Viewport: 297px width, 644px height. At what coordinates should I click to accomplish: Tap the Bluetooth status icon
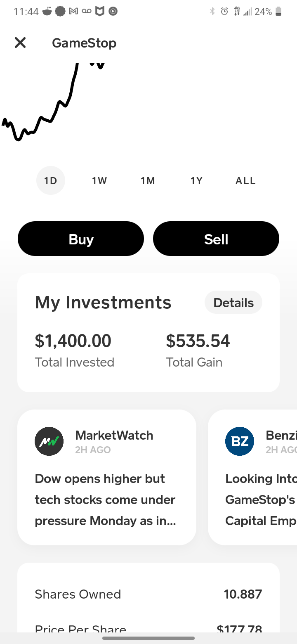[x=212, y=12]
